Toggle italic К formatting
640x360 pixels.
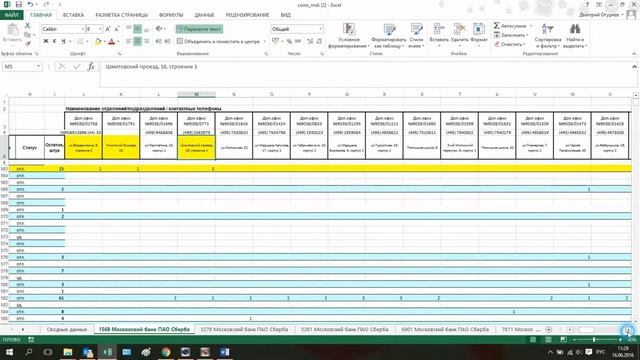click(54, 41)
